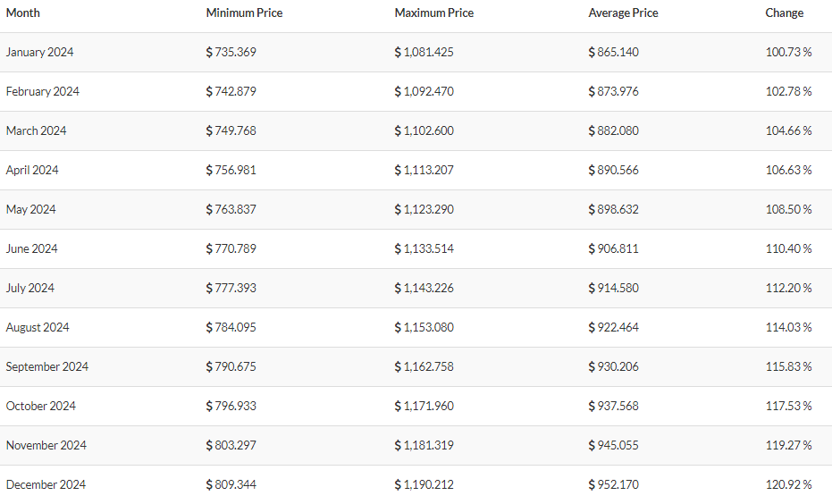This screenshot has width=832, height=504.
Task: Click the Maximum Price column header
Action: pyautogui.click(x=434, y=13)
